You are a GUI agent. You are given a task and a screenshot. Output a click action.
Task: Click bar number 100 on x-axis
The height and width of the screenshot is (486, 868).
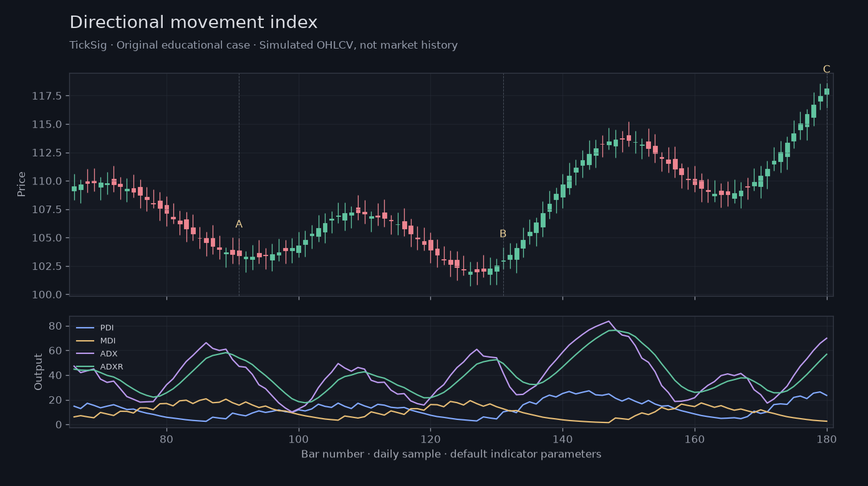point(299,439)
